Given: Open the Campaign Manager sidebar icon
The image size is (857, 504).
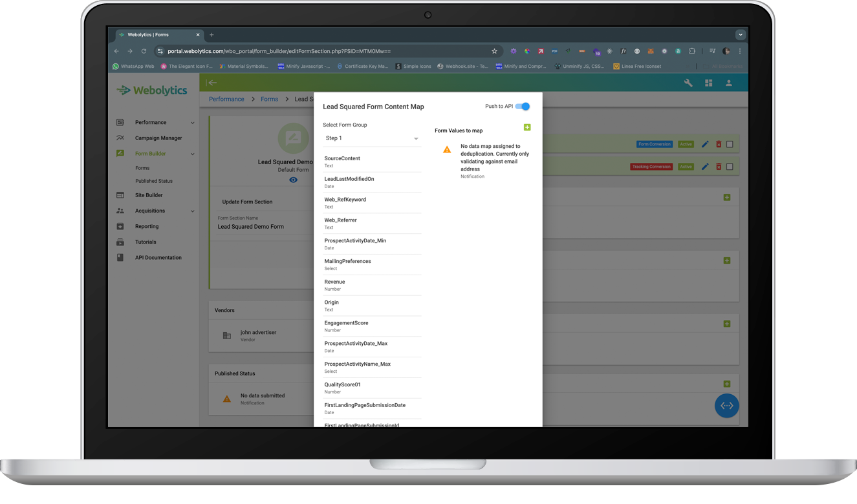Looking at the screenshot, I should (x=120, y=138).
